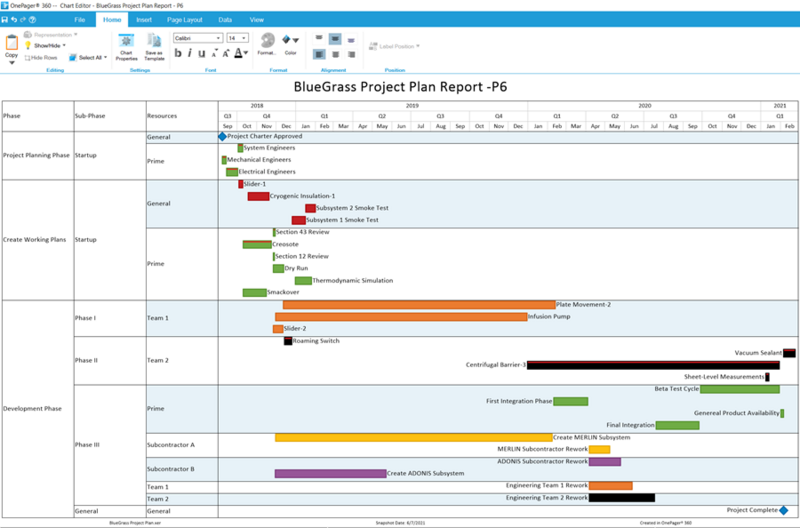800x528 pixels.
Task: Select the Project Charter Approved milestone diamond
Action: 222,136
